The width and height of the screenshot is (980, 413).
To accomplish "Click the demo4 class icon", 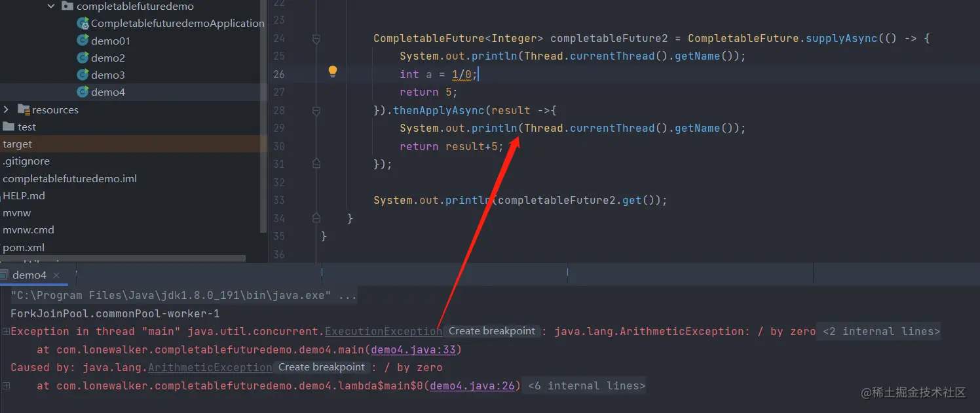I will tap(83, 92).
